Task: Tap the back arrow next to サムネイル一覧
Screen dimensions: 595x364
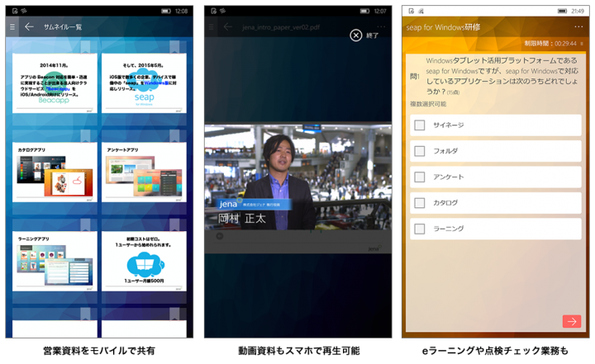Action: click(x=29, y=26)
